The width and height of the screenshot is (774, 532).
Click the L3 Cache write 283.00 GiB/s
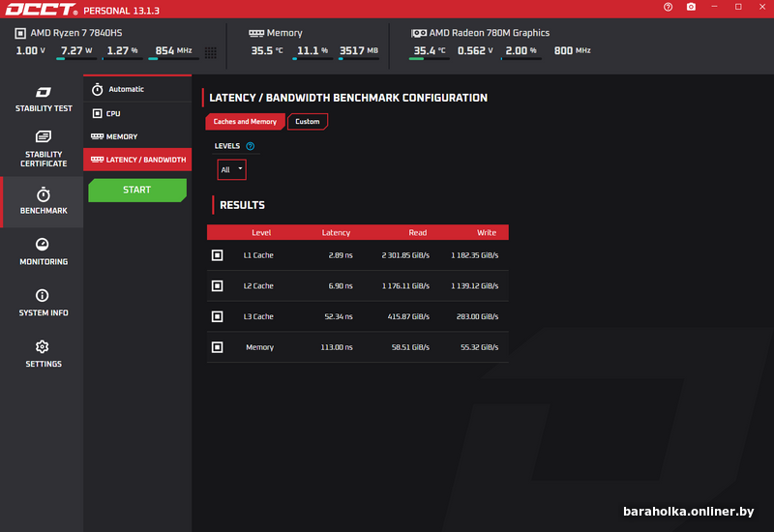[477, 316]
